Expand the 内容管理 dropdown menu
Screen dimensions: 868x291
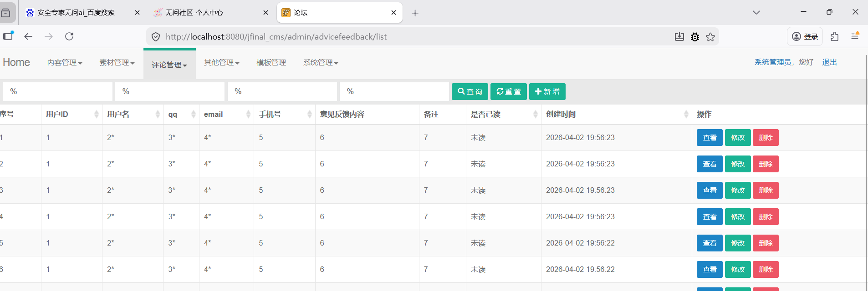[65, 63]
